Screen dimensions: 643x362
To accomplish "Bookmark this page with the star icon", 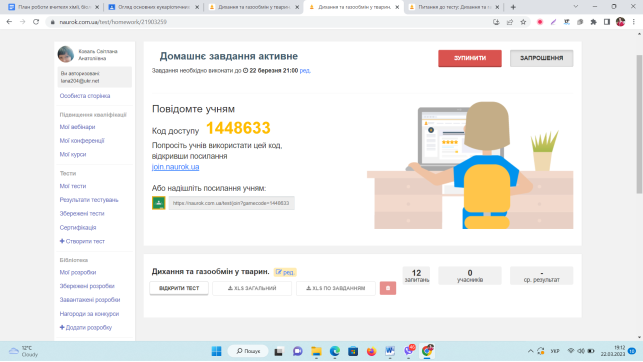I will pyautogui.click(x=523, y=22).
